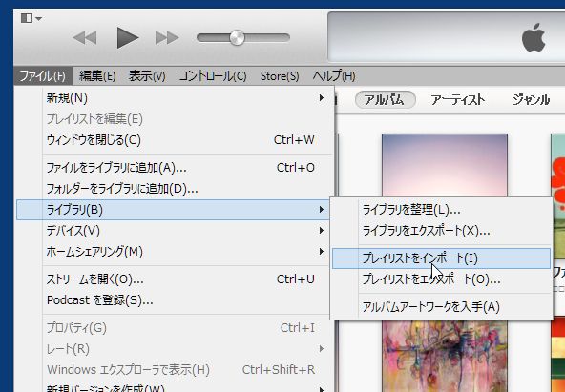Open the コントロール(C) menu
Screen dimensions: 565x392
pyautogui.click(x=213, y=76)
